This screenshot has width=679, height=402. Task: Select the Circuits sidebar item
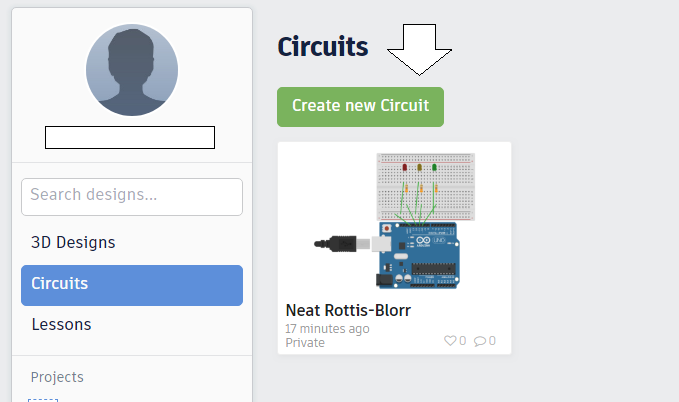pyautogui.click(x=132, y=285)
